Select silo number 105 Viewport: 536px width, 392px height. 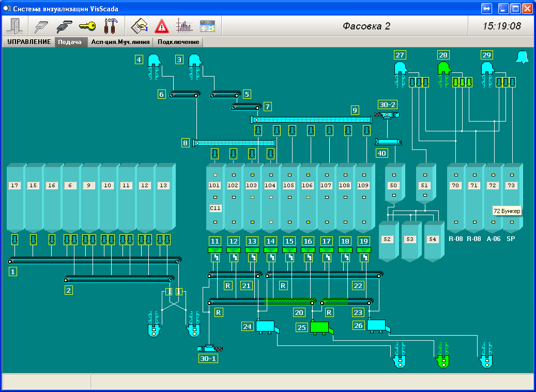coord(288,185)
